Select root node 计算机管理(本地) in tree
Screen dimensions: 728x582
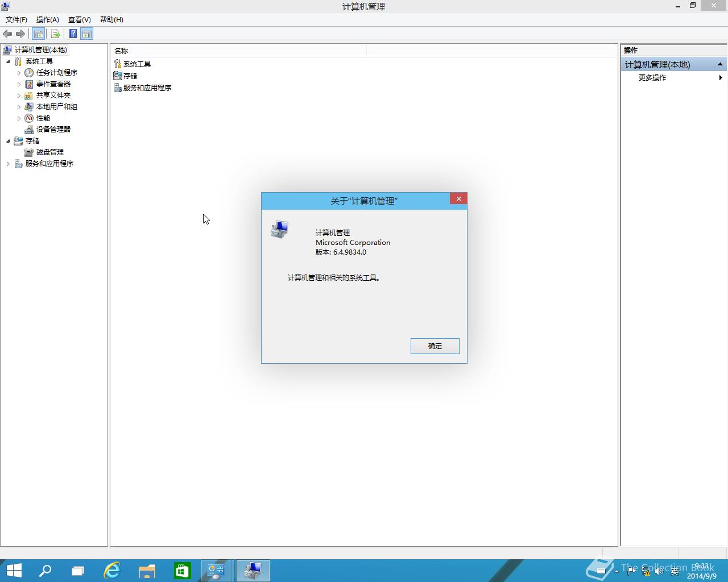[41, 50]
